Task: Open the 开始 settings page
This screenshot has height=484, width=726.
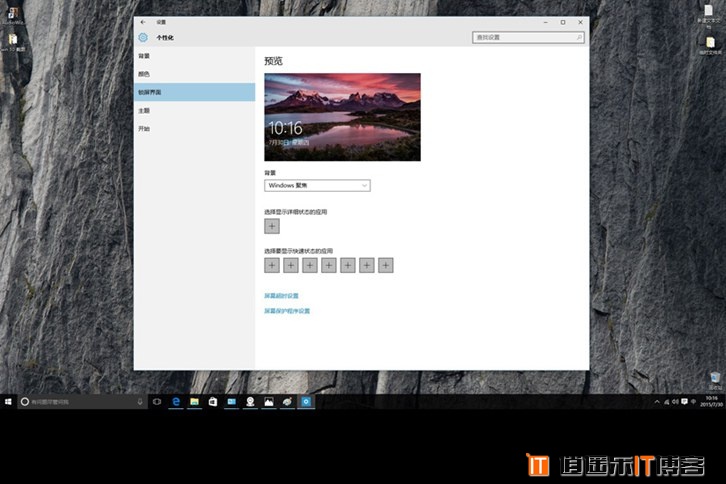Action: [194, 129]
